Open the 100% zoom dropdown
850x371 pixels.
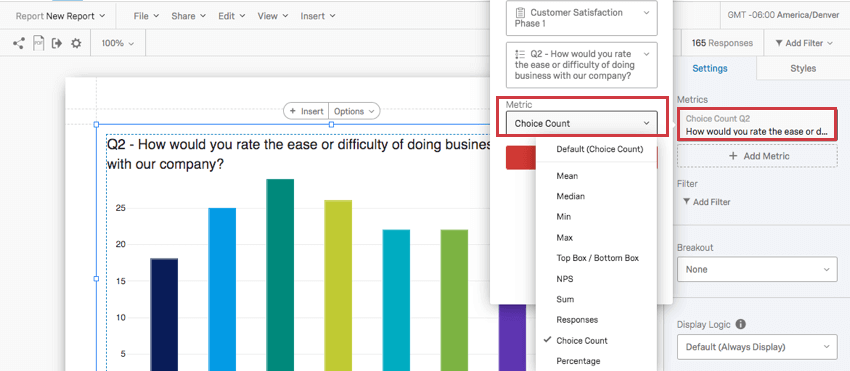coord(118,43)
